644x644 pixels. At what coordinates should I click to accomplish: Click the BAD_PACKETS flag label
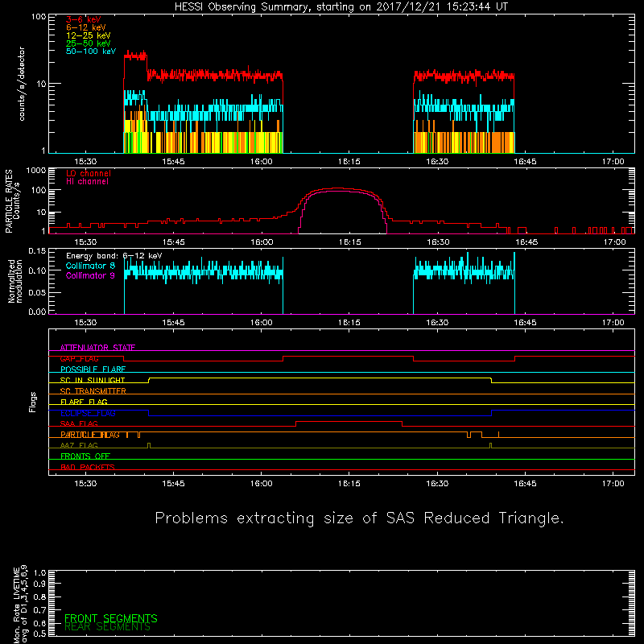88,467
